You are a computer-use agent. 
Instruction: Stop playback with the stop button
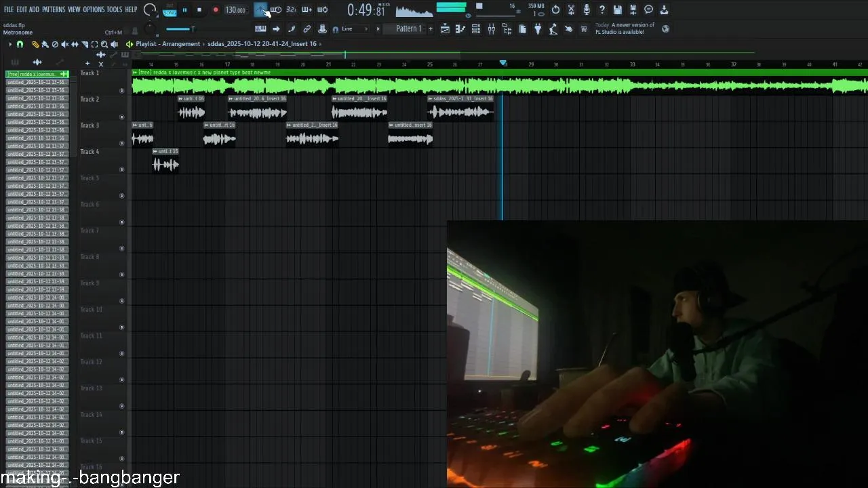tap(199, 9)
